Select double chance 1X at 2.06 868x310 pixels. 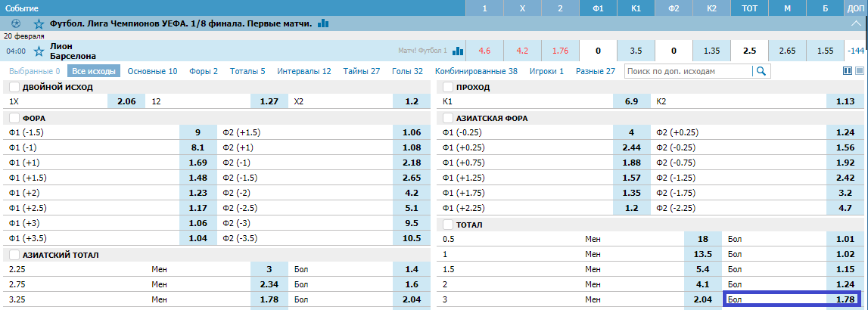[x=127, y=101]
